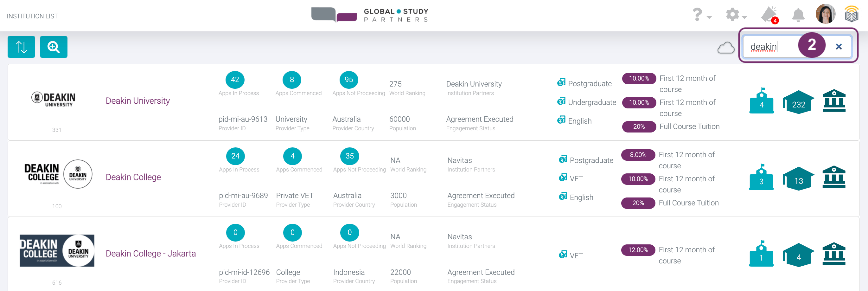Expand the help question mark menu
This screenshot has height=291, width=868.
(x=701, y=15)
